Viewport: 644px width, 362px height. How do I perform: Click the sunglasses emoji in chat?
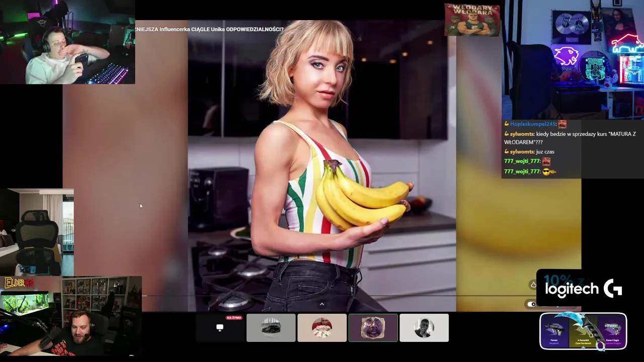click(546, 171)
